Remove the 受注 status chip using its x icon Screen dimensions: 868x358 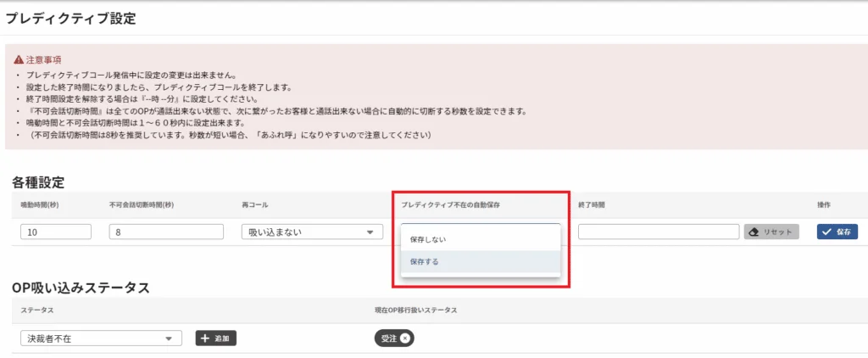click(x=405, y=338)
